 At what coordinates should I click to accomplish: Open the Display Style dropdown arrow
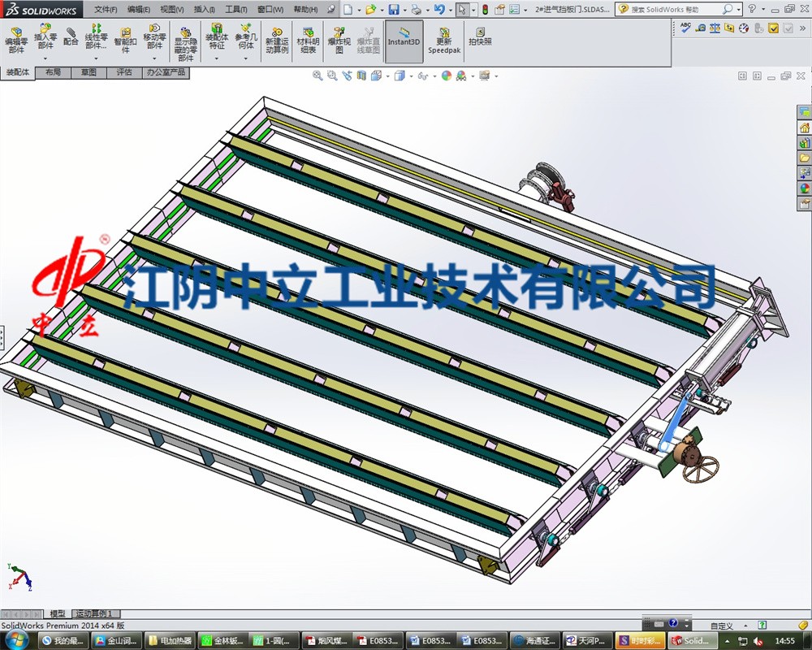411,76
